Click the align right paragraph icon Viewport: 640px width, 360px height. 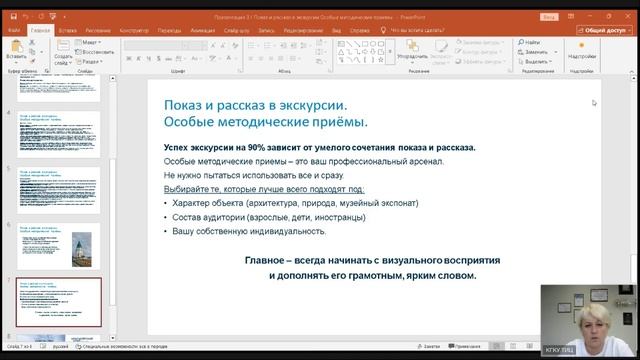coord(271,59)
